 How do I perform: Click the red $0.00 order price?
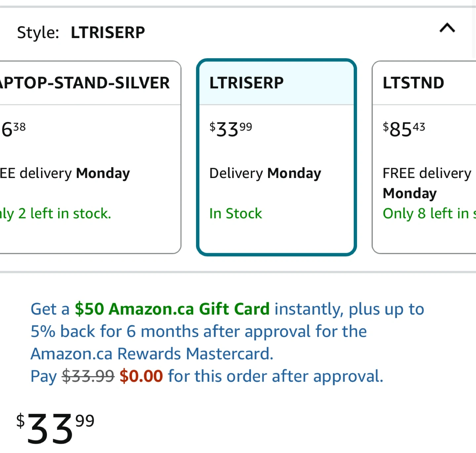pyautogui.click(x=141, y=376)
